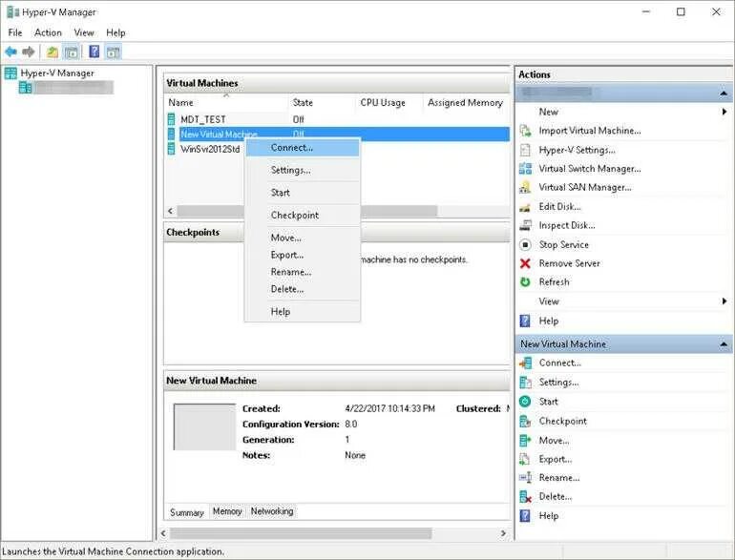Click the Show/Hide Action Pane toolbar icon
Viewport: 735px width, 560px height.
click(113, 52)
